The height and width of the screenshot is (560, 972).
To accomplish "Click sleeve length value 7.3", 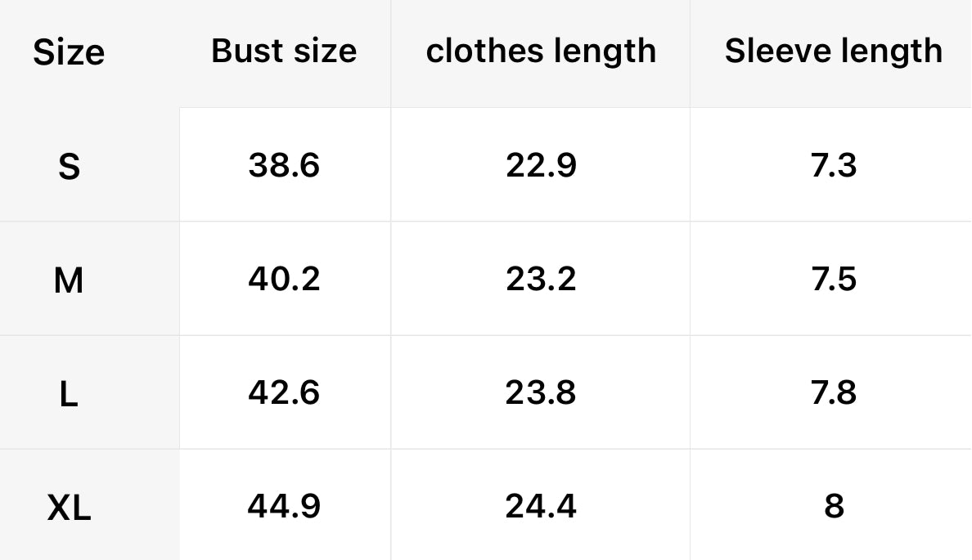I will pos(834,166).
